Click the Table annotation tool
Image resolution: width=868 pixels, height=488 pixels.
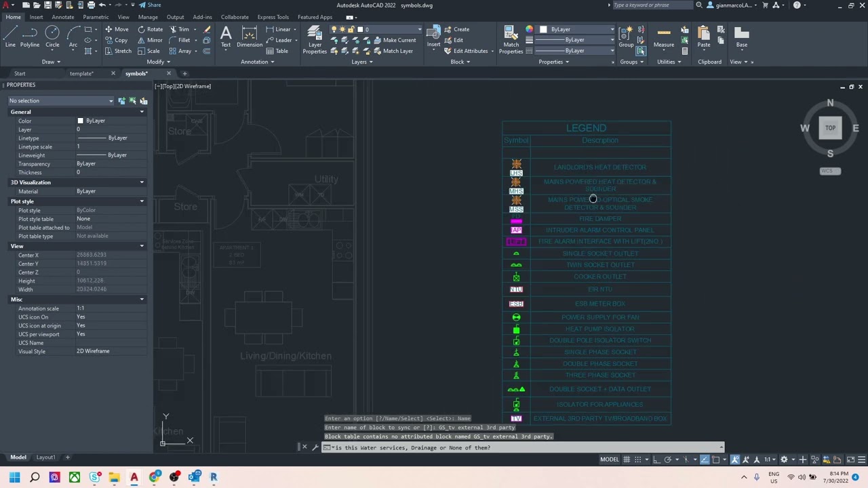point(277,51)
